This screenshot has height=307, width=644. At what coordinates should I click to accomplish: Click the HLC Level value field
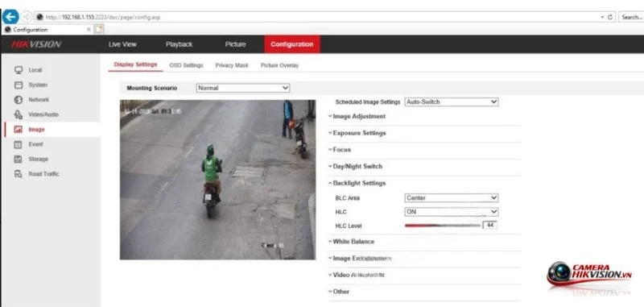489,226
